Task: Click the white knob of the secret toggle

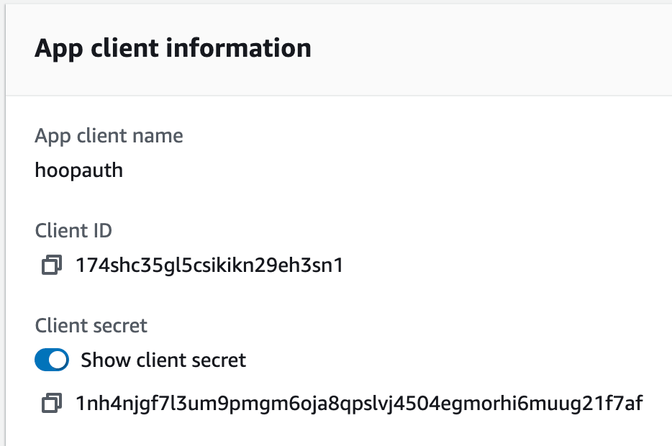Action: (58, 359)
